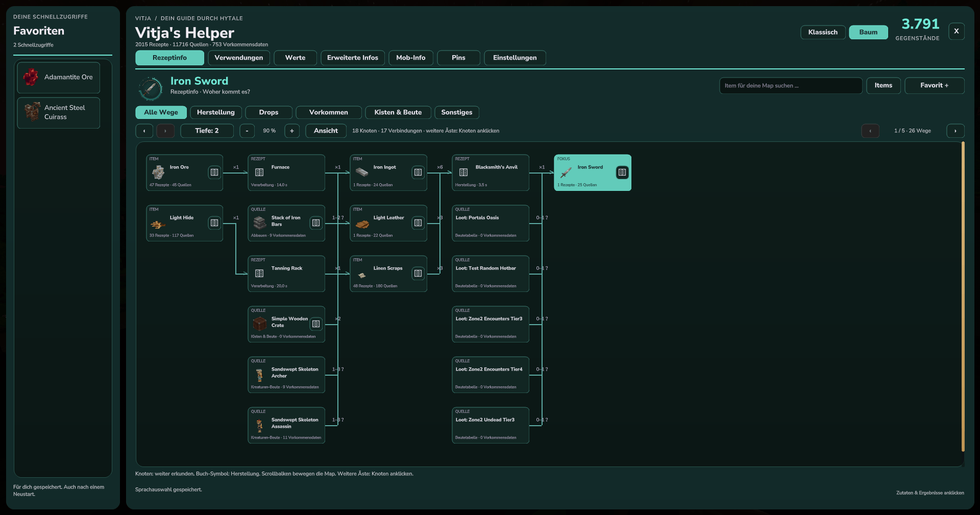Click the Tanning Rack recipe icon
Viewport: 980px width, 515px height.
(x=259, y=274)
